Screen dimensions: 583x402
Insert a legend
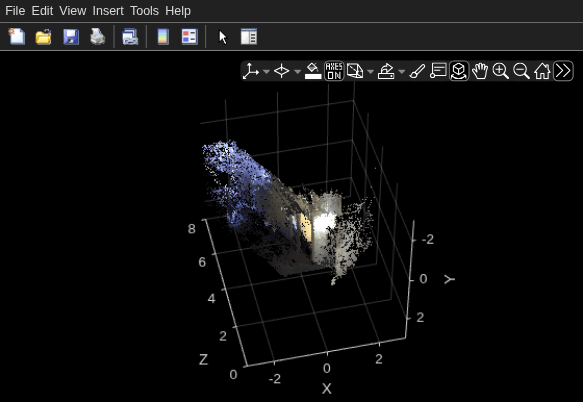click(190, 36)
